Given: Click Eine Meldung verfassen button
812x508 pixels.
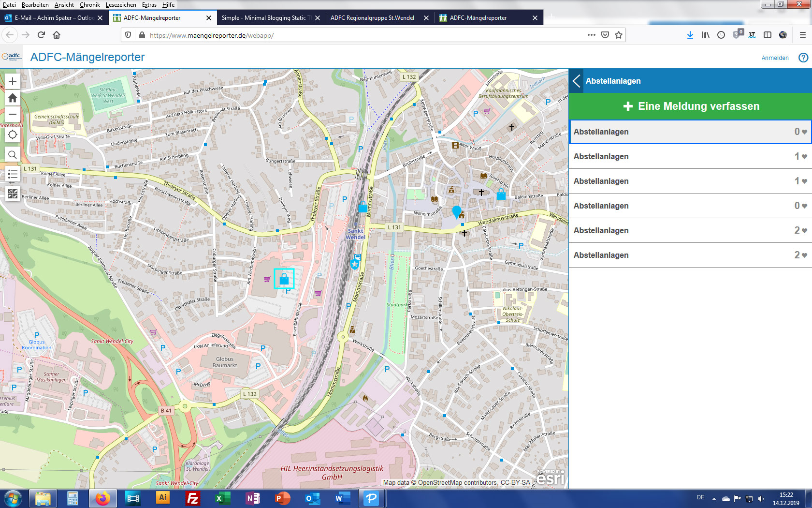Looking at the screenshot, I should point(691,106).
